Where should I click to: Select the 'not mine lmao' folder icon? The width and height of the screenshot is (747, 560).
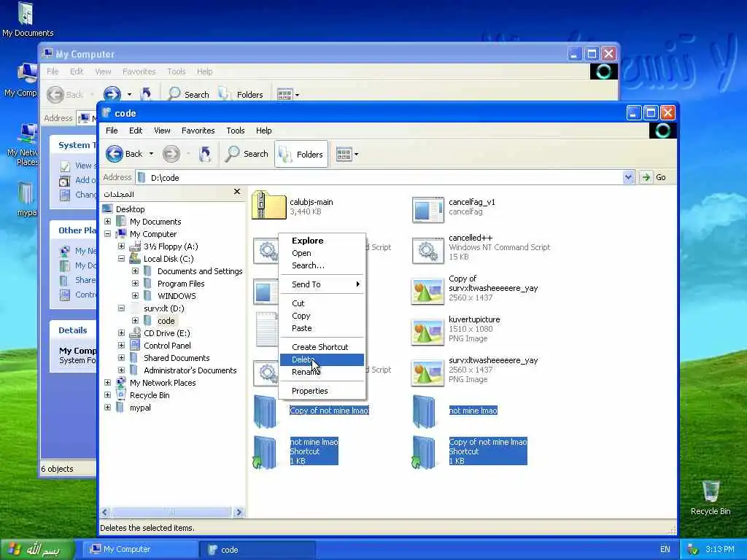tap(424, 411)
